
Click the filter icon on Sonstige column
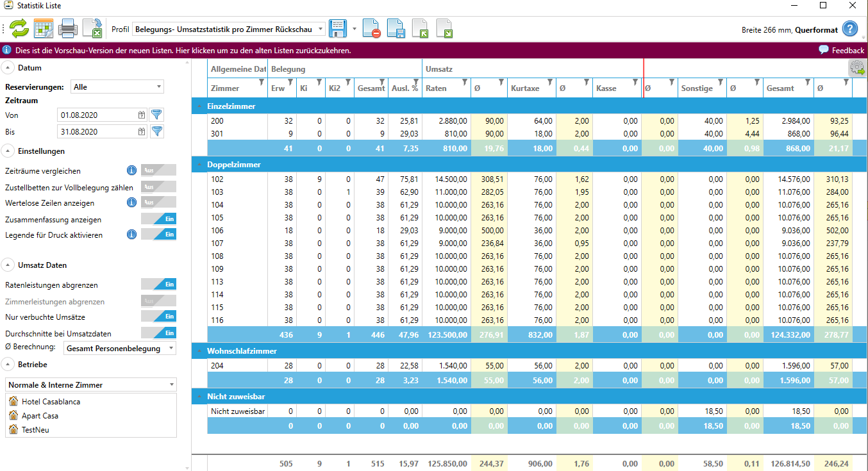tap(721, 81)
